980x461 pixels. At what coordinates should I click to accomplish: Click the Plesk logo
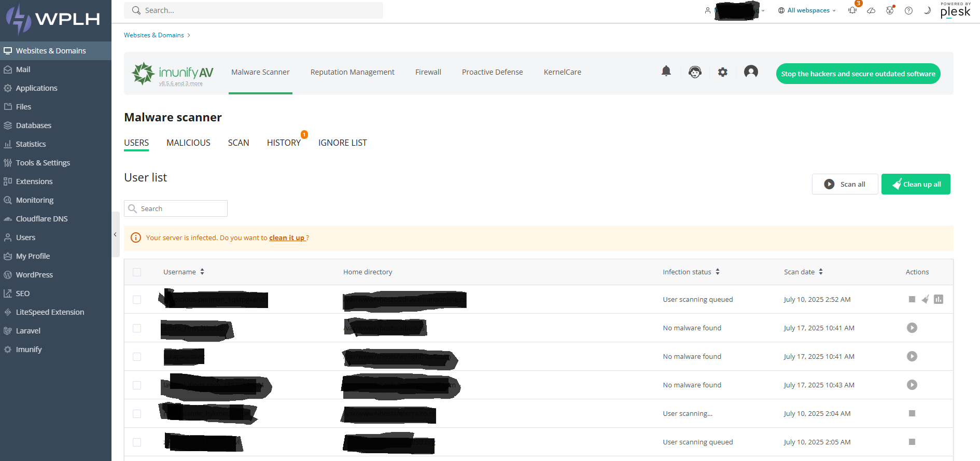click(955, 10)
